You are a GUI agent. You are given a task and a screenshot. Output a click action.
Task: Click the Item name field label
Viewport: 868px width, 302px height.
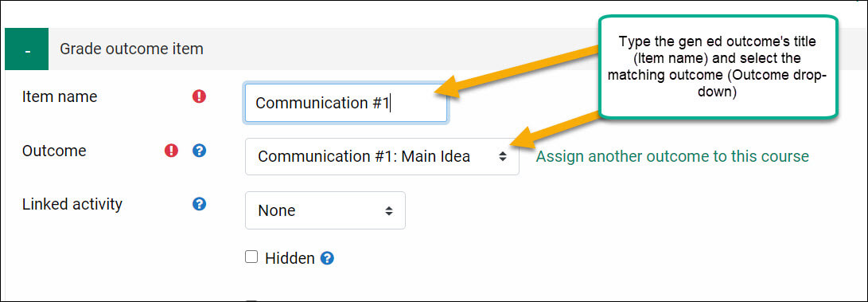pos(60,97)
